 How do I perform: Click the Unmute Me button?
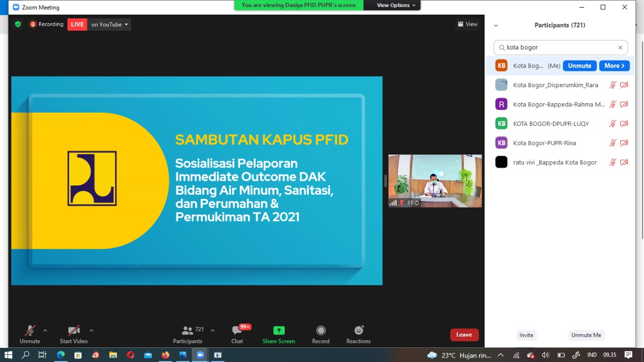586,335
